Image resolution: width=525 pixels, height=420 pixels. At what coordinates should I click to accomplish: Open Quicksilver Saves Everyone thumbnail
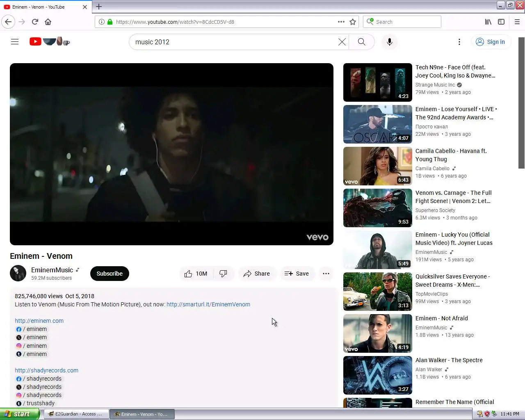378,292
